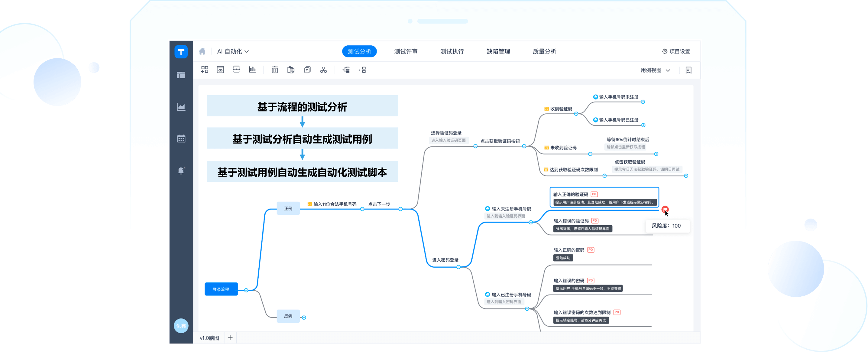This screenshot has height=352, width=868.
Task: Click the paste clipboard toolbar icon
Action: [x=291, y=70]
